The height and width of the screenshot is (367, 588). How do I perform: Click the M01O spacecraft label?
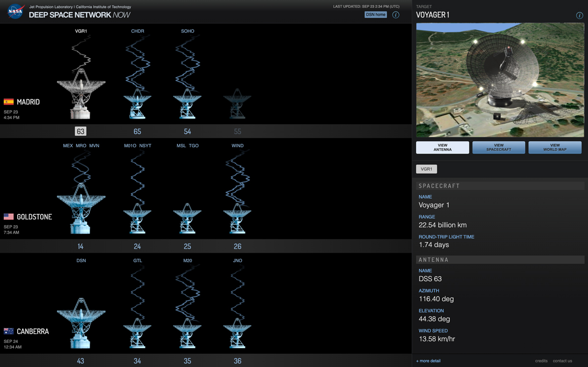pyautogui.click(x=130, y=146)
